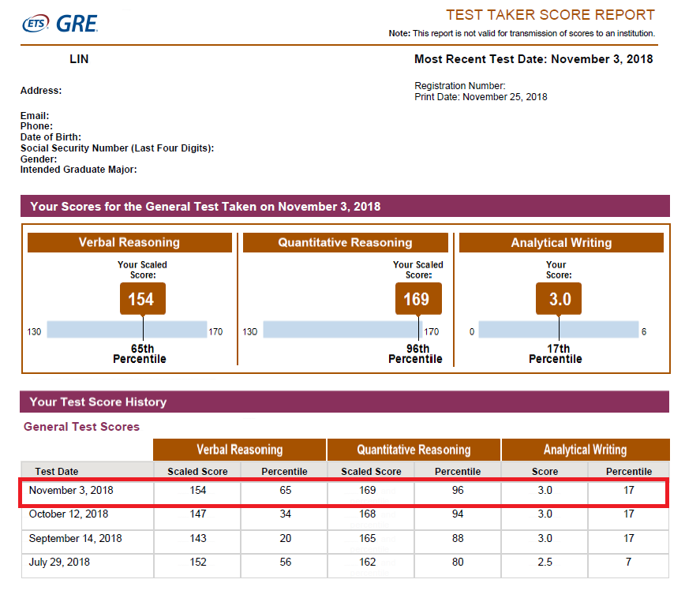This screenshot has height=613, width=700.
Task: Click verbal percentile 56 in July row
Action: [285, 562]
